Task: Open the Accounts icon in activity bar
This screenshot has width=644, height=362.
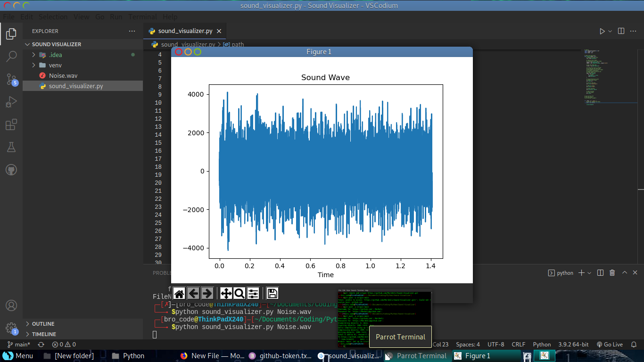Action: point(11,306)
